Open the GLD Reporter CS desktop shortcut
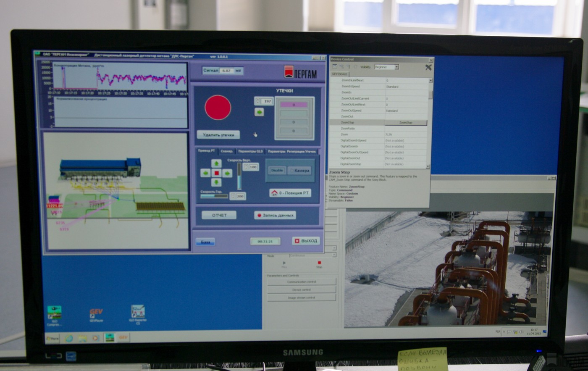The width and height of the screenshot is (588, 371). tap(138, 314)
